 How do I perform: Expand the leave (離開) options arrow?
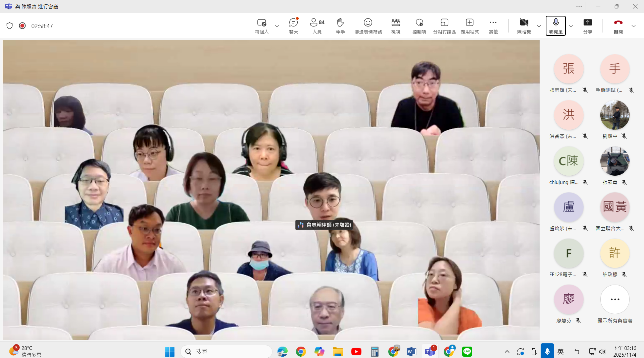pyautogui.click(x=633, y=26)
